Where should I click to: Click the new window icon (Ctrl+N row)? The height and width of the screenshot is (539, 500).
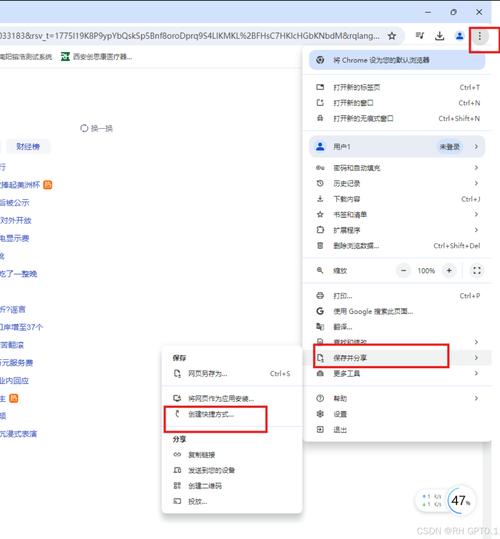coord(320,102)
